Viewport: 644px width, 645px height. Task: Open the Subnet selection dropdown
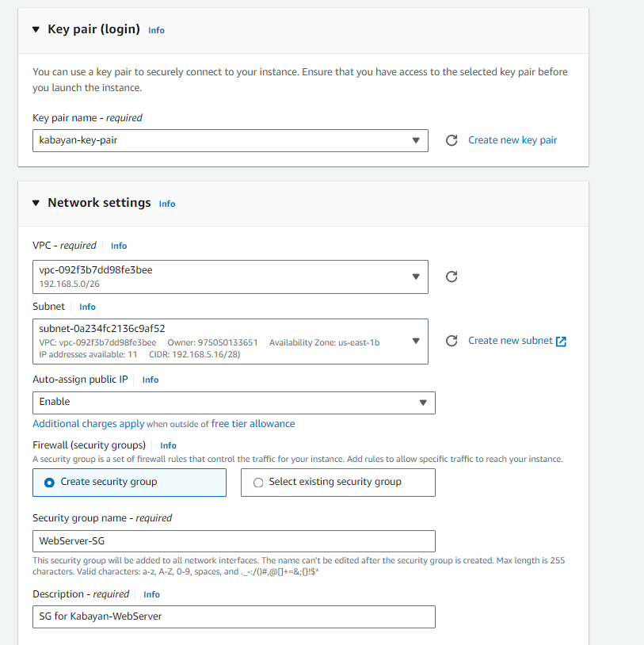point(231,342)
